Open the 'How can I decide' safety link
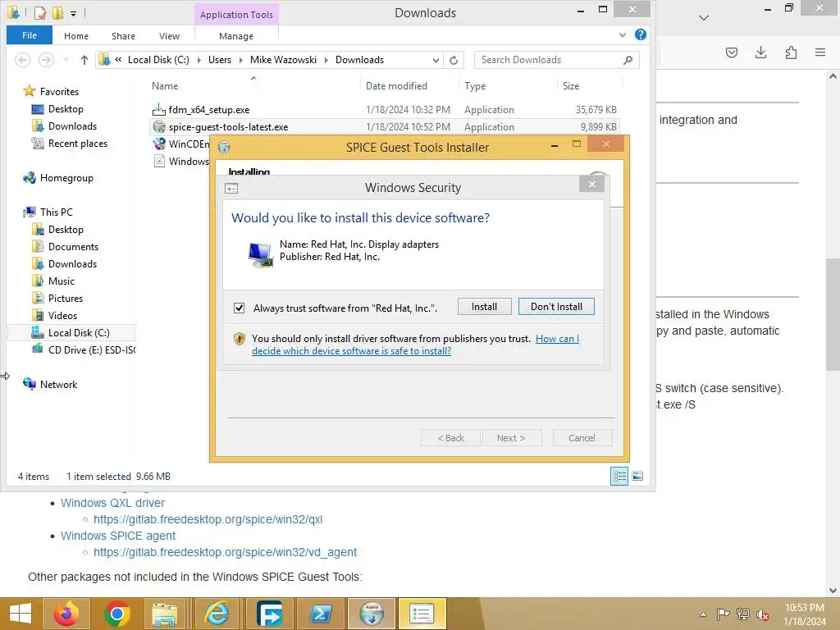Image resolution: width=840 pixels, height=630 pixels. [416, 345]
